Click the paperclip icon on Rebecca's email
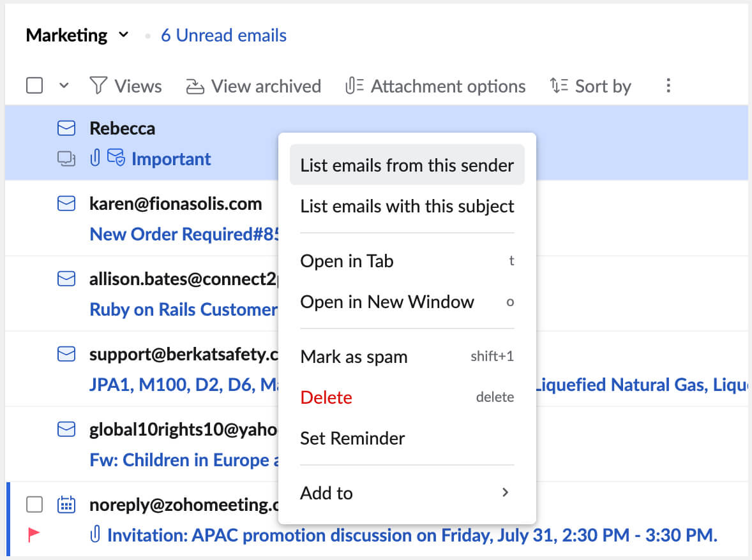This screenshot has width=752, height=560. pyautogui.click(x=94, y=158)
